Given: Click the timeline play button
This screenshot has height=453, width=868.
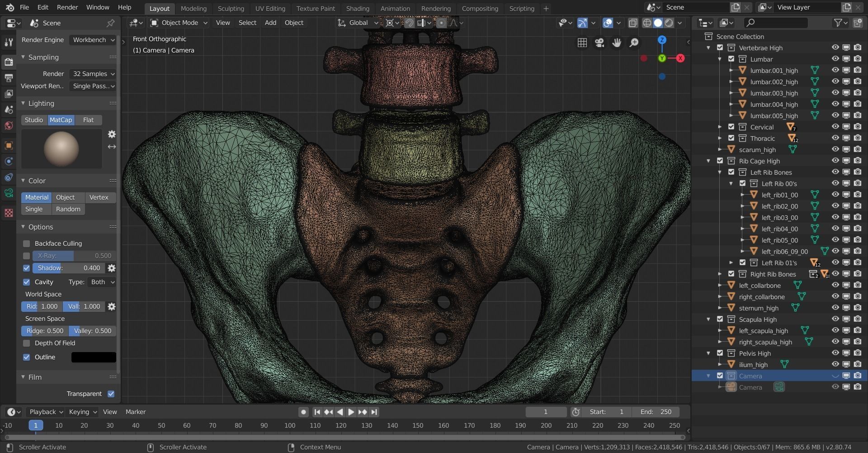Looking at the screenshot, I should pyautogui.click(x=351, y=412).
